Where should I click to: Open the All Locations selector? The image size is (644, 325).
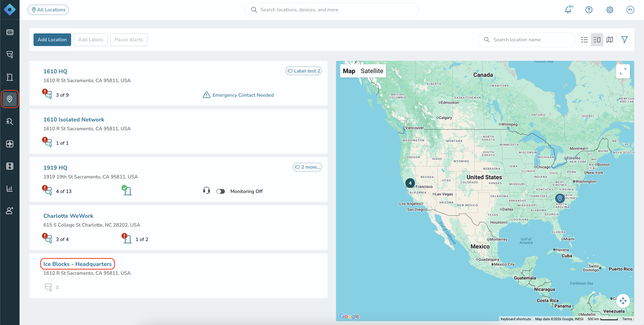click(x=48, y=10)
